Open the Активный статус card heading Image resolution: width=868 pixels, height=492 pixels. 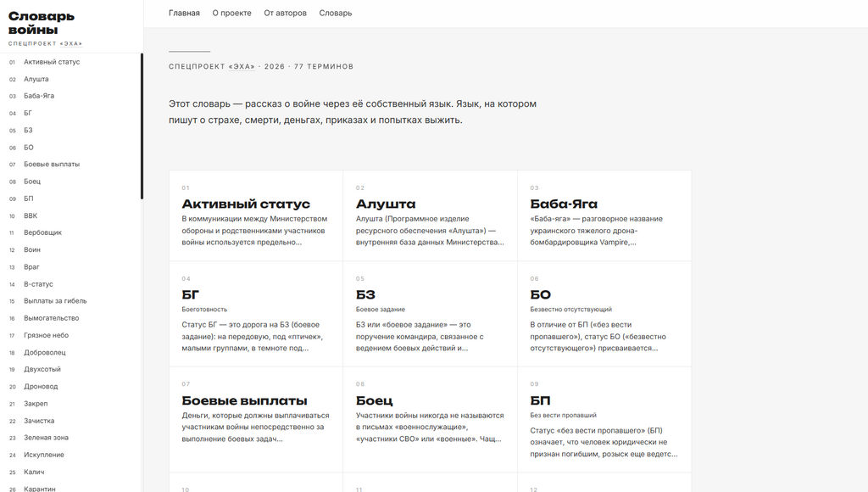246,204
